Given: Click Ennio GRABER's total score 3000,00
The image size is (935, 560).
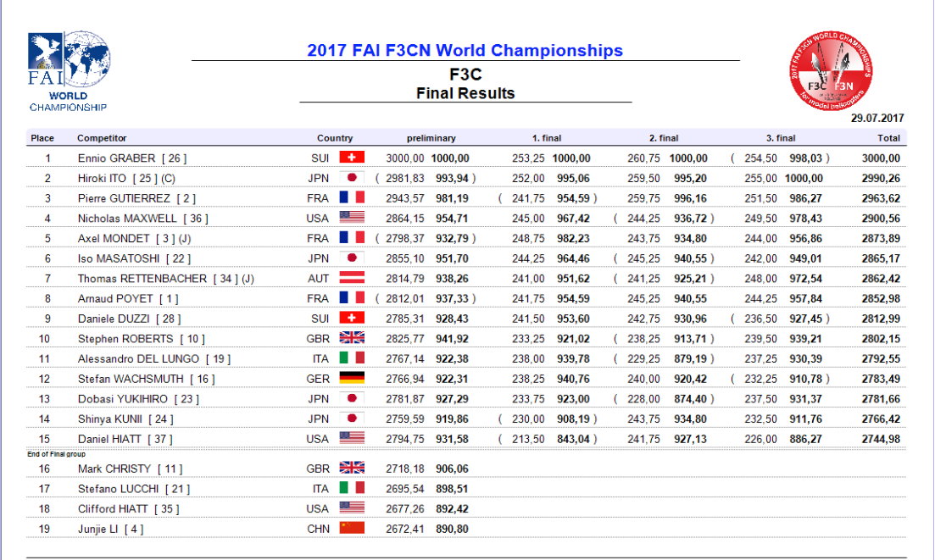Looking at the screenshot, I should click(882, 158).
